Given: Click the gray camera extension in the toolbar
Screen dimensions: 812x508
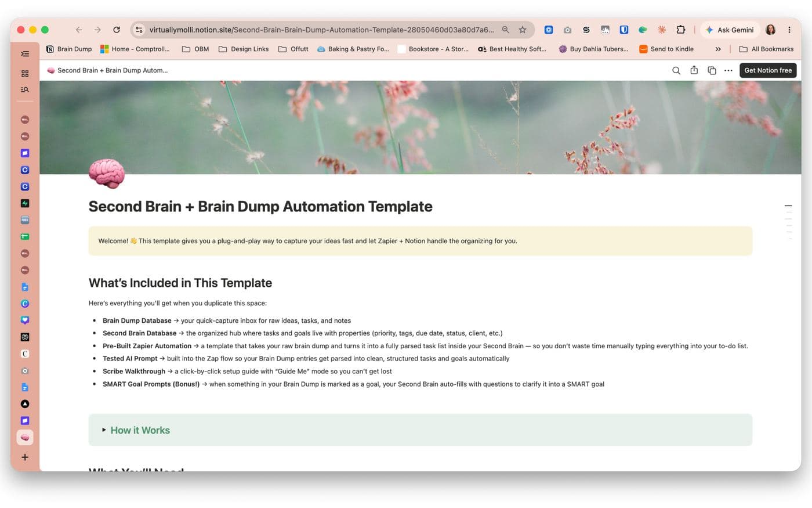Looking at the screenshot, I should (x=567, y=30).
